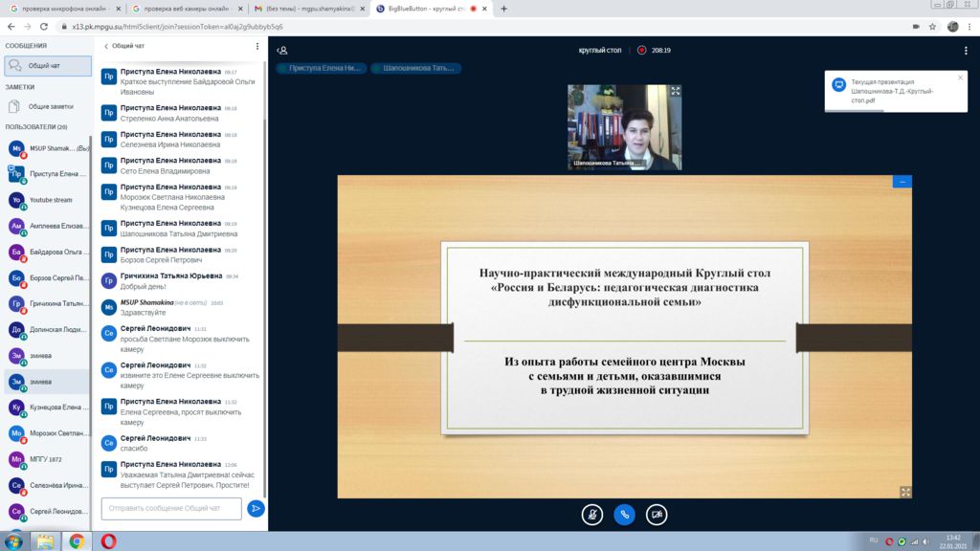Collapse the Общий чат panel with back arrow
Image resolution: width=980 pixels, height=551 pixels.
(x=105, y=46)
